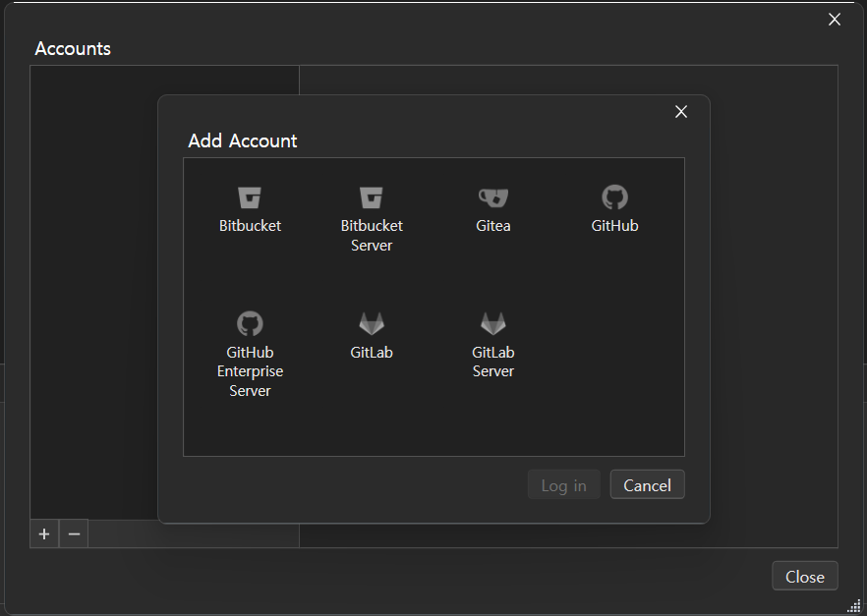Cancel the Add Account dialog
This screenshot has height=616, width=867.
coord(648,484)
